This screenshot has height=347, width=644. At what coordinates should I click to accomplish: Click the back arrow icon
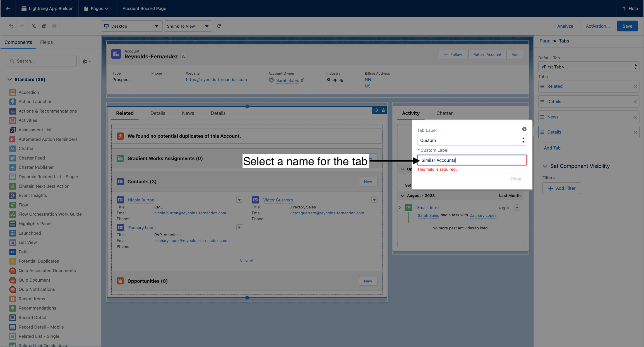click(x=8, y=8)
